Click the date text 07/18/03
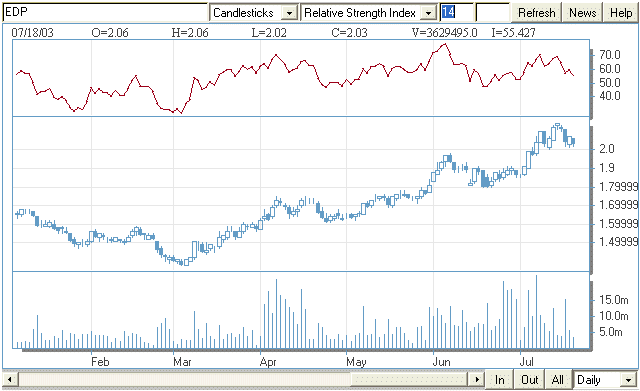 [x=32, y=33]
